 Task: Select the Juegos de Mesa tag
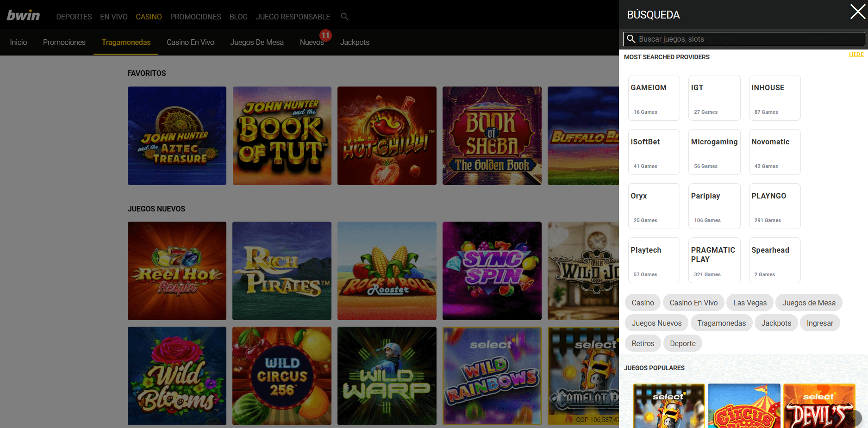(x=809, y=303)
